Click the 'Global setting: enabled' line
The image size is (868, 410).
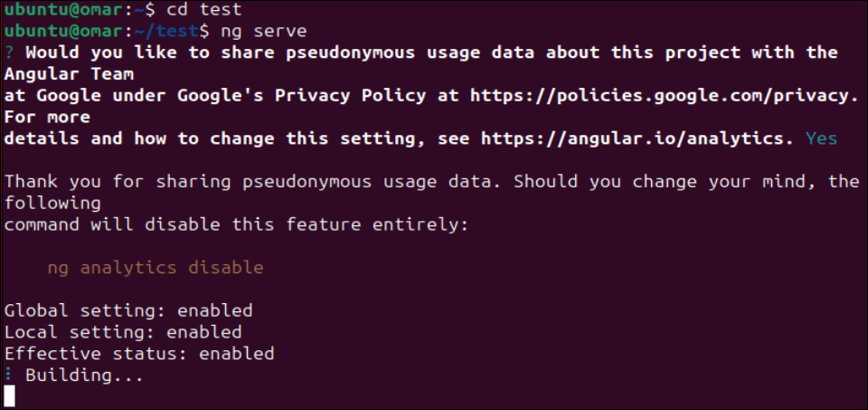point(128,310)
